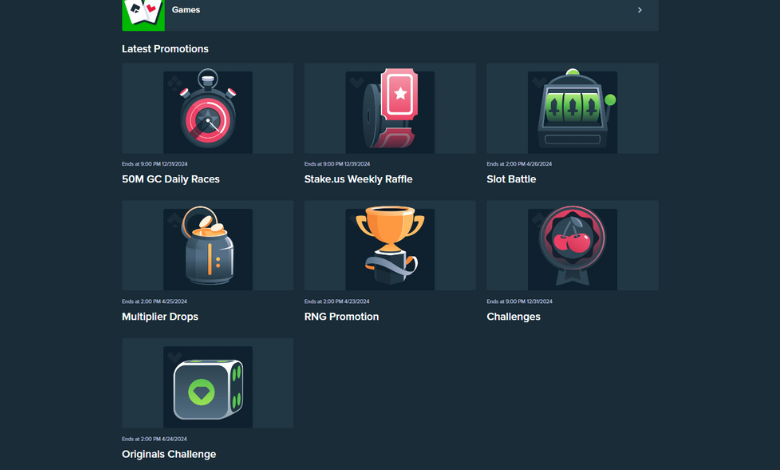Viewport: 780px width, 470px height.
Task: Open the 50M GC Daily Races promotion title
Action: tap(171, 179)
